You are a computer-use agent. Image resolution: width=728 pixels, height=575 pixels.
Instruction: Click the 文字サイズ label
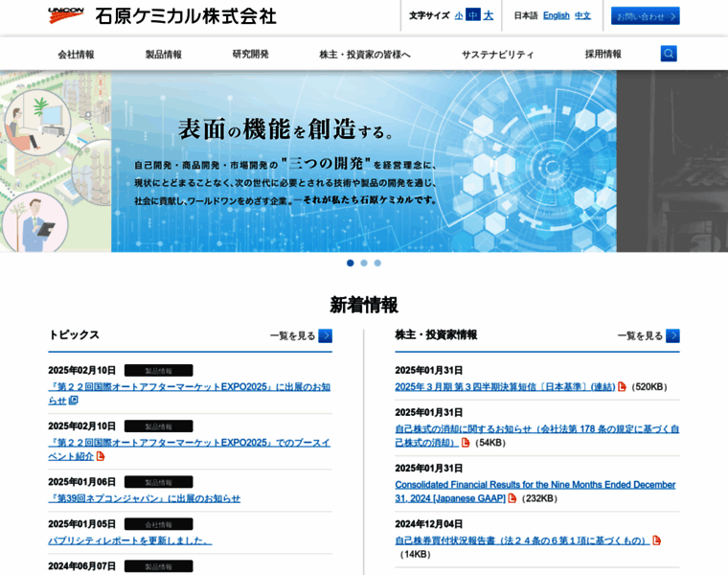[429, 15]
